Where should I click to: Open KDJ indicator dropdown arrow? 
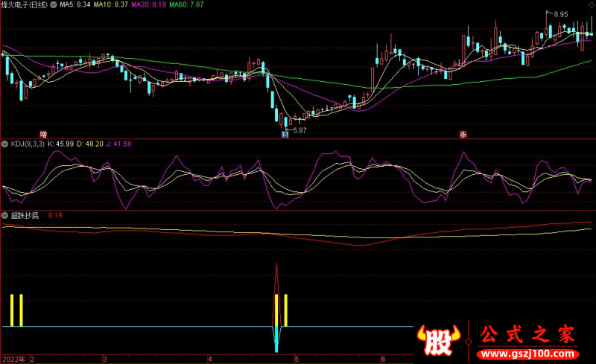click(4, 142)
